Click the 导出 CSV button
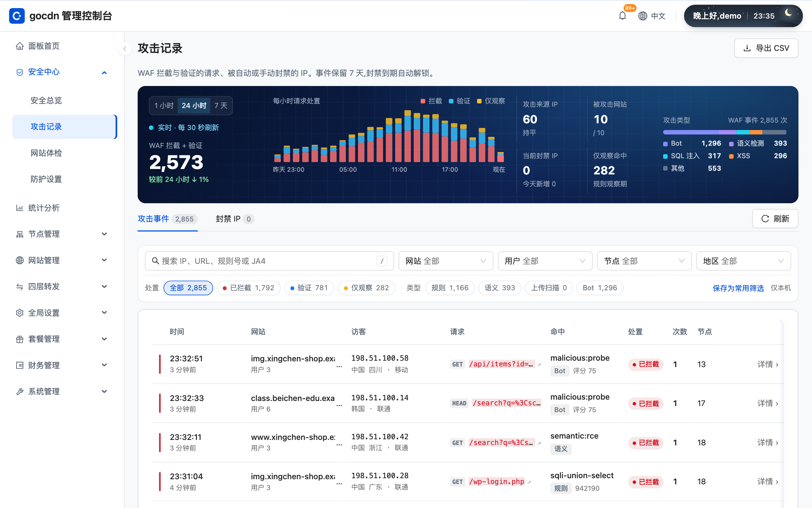 pos(766,48)
